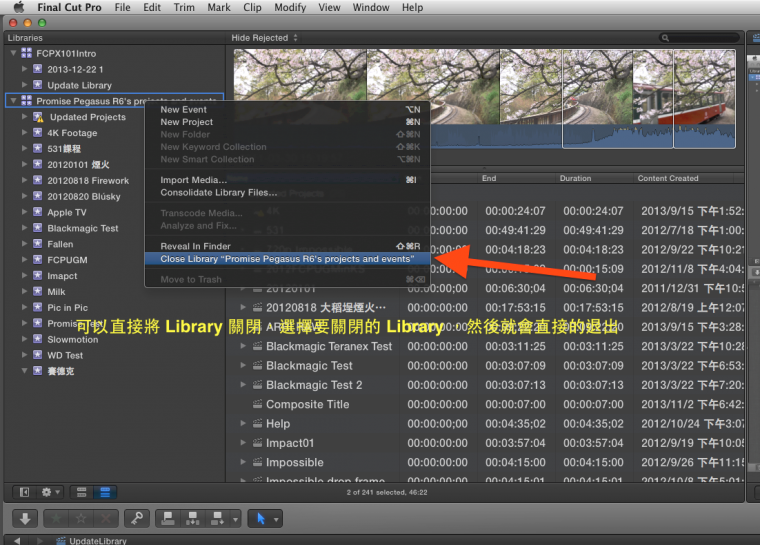
Task: Click the Updated Projects warning event icon
Action: [38, 117]
